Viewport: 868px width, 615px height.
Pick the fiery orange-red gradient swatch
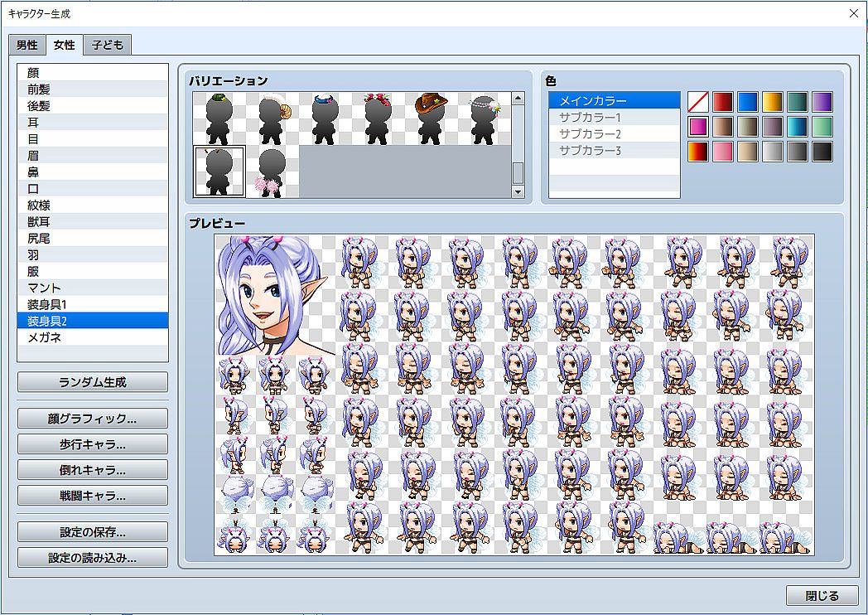(x=698, y=152)
